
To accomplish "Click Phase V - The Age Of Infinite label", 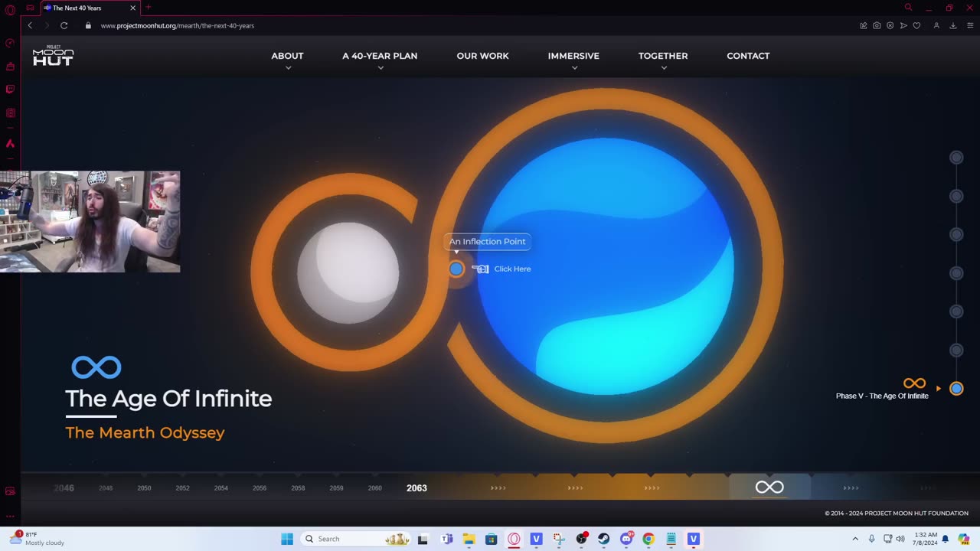I will 882,396.
